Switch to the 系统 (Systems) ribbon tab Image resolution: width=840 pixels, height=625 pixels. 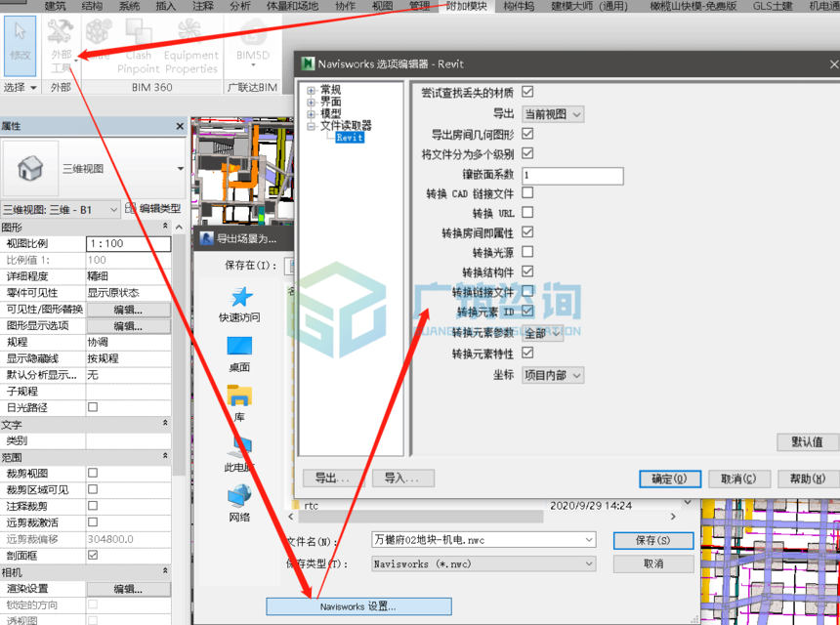tap(129, 6)
